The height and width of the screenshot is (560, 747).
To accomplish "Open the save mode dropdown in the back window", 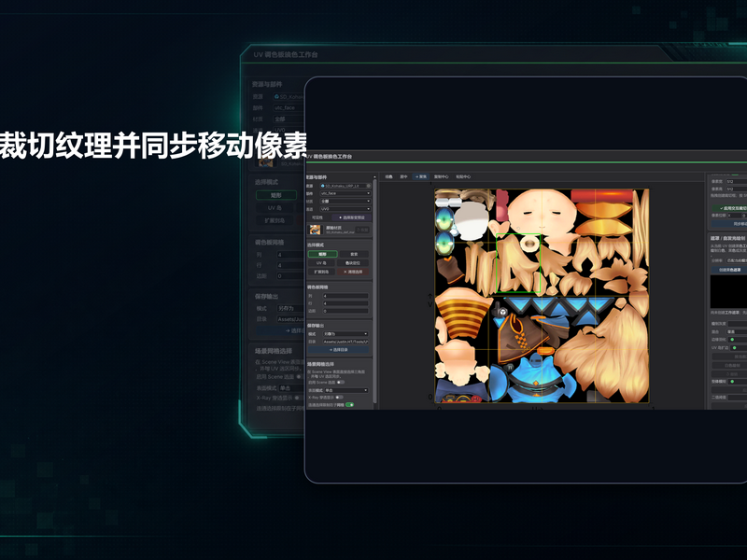I will (290, 309).
